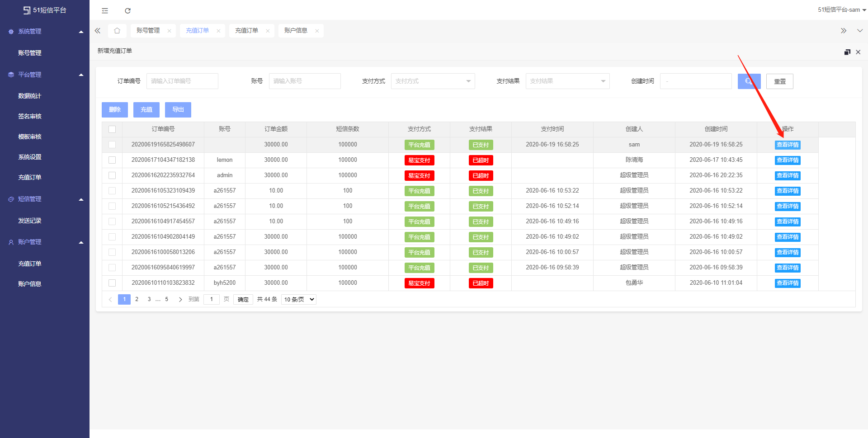Image resolution: width=868 pixels, height=438 pixels.
Task: Check the row for account admin
Action: [112, 175]
